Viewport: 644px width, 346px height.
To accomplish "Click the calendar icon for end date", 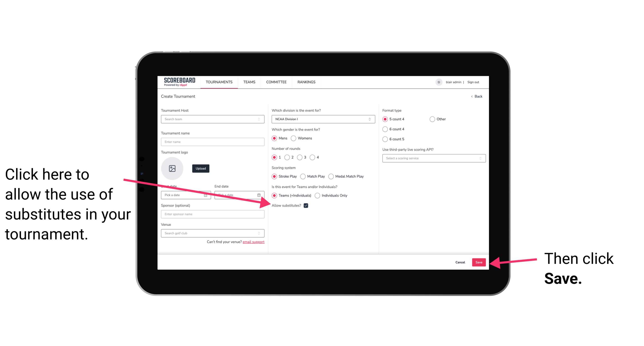I will coord(260,195).
